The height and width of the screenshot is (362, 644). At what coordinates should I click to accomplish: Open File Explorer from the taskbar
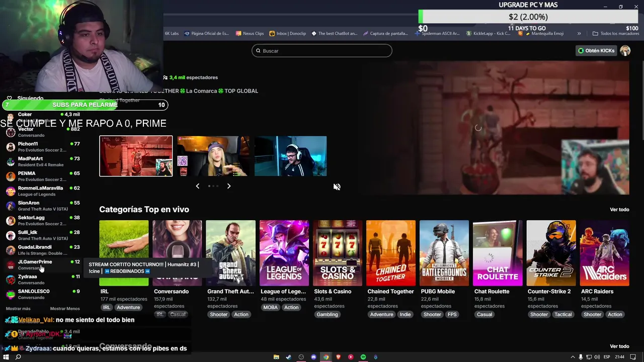[276, 357]
